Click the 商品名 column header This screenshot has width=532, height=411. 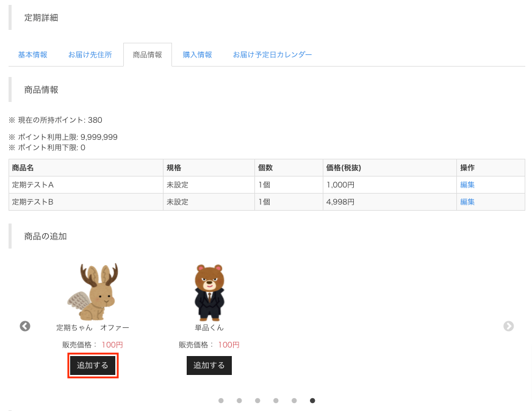tap(86, 168)
